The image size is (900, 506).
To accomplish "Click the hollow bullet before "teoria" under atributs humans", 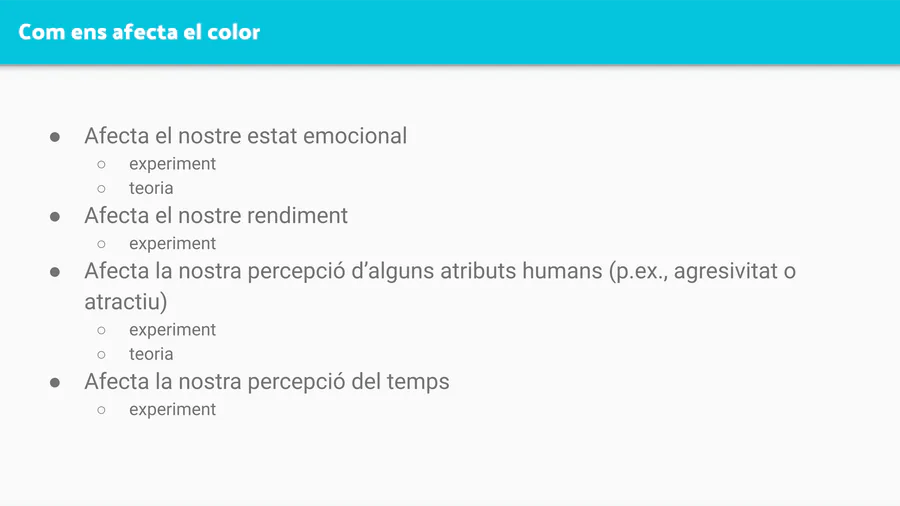I will coord(101,354).
